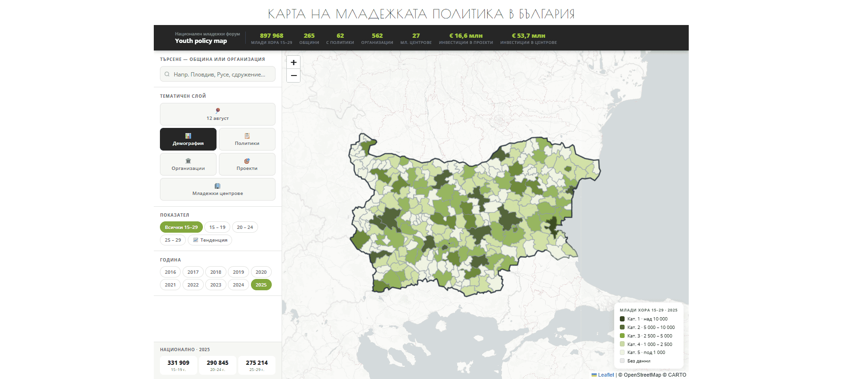Select year 2021

(x=170, y=285)
